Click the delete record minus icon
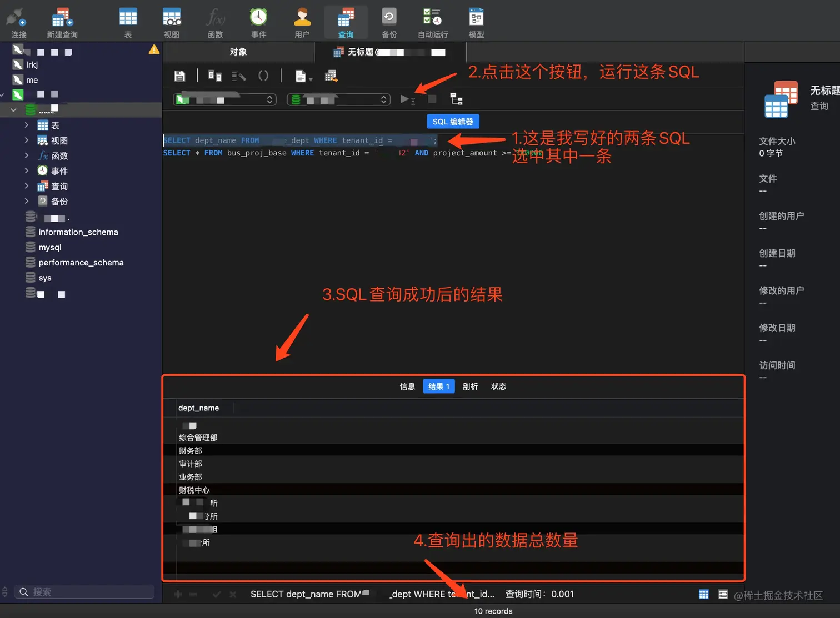 point(193,594)
